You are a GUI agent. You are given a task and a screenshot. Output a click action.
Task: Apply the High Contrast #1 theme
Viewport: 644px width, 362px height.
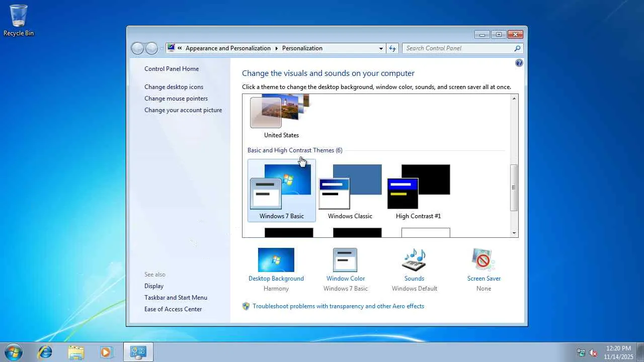click(x=419, y=191)
